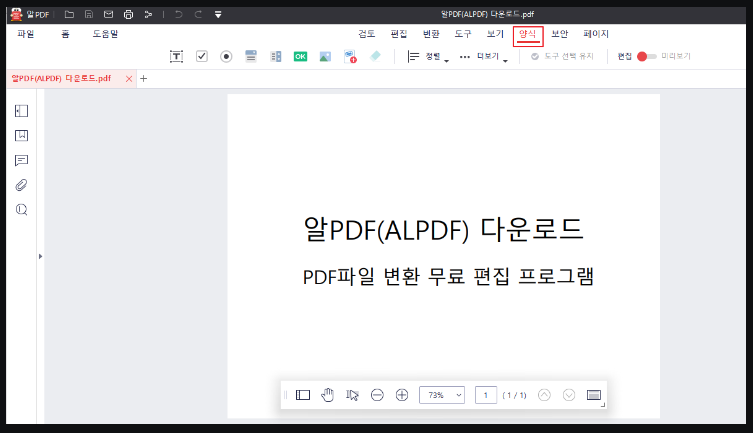
Task: Zoom in with the plus button
Action: (402, 395)
